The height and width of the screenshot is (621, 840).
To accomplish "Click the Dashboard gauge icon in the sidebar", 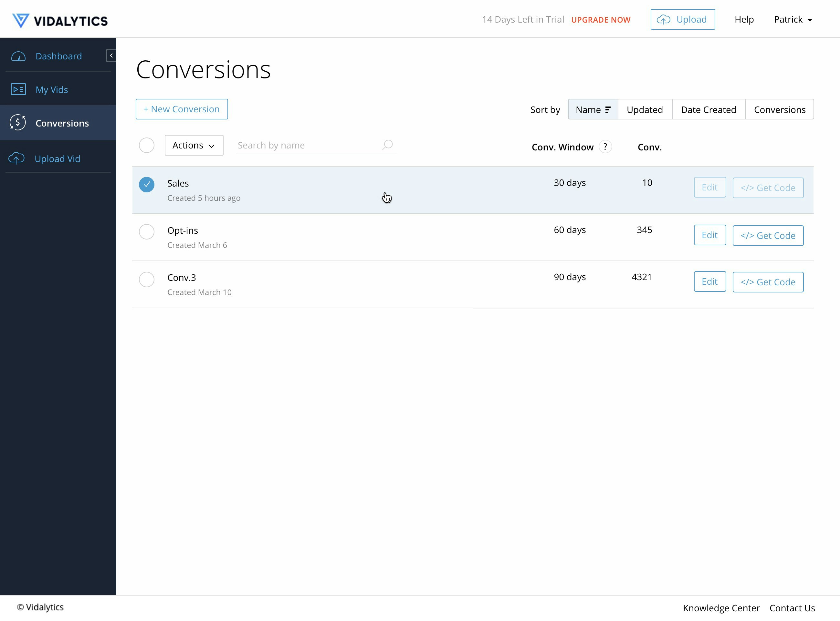I will 18,56.
